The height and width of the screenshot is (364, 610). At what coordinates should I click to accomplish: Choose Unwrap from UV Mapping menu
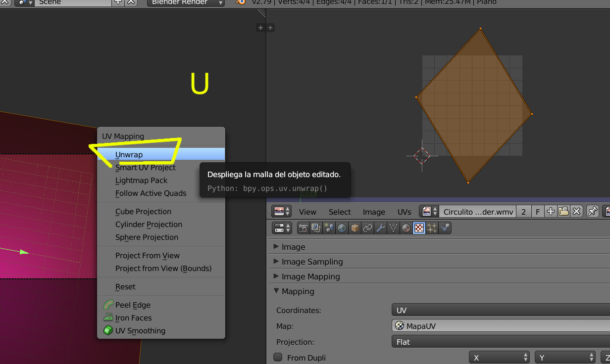(129, 155)
